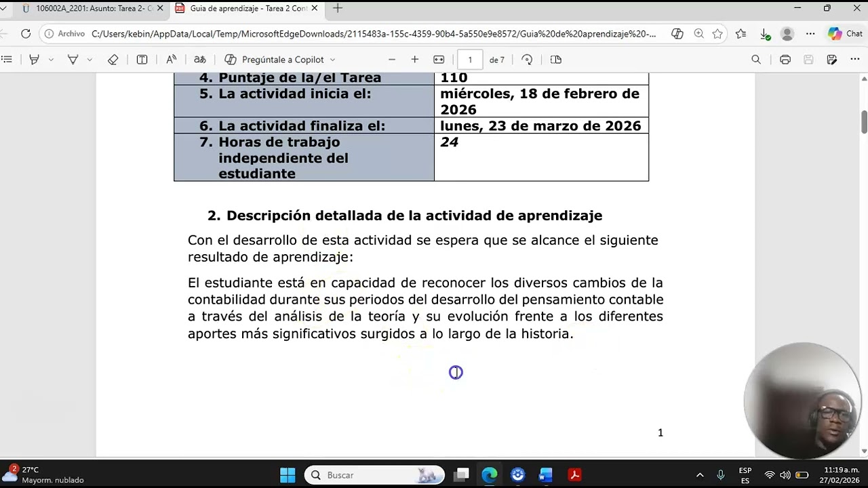Open draw pen options dropdown

point(90,60)
